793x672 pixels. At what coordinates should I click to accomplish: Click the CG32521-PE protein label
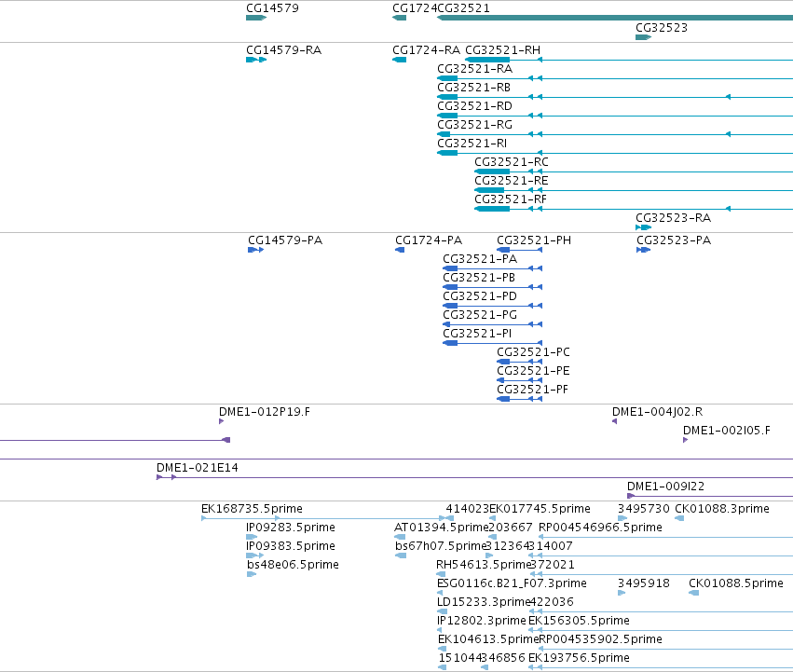pos(533,371)
